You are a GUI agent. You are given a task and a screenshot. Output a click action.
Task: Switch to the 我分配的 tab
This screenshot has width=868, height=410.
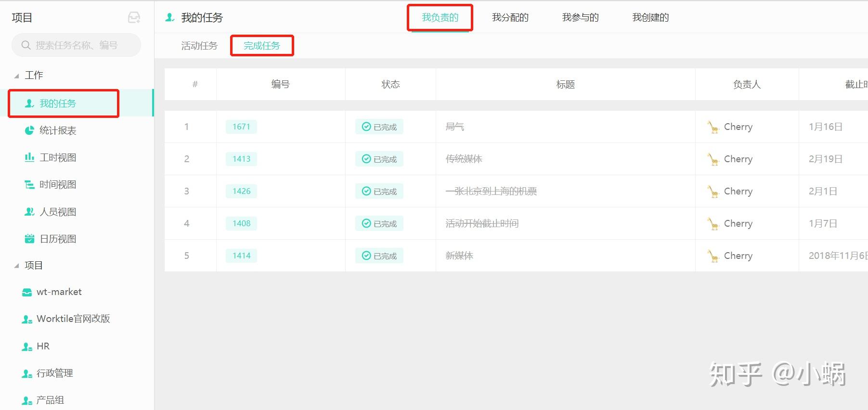point(510,18)
